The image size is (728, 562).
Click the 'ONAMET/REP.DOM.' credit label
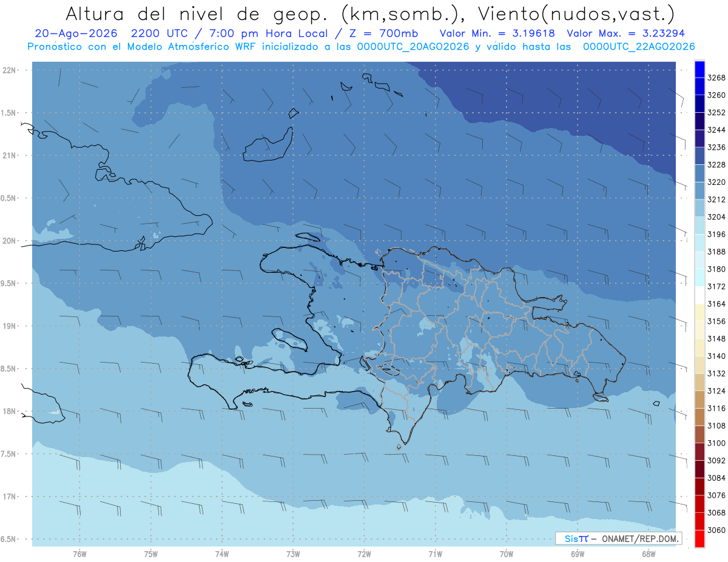(x=640, y=538)
